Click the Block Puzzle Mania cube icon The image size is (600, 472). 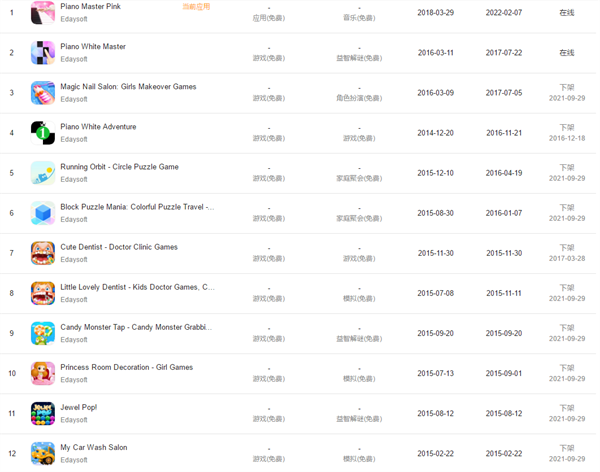pyautogui.click(x=43, y=213)
